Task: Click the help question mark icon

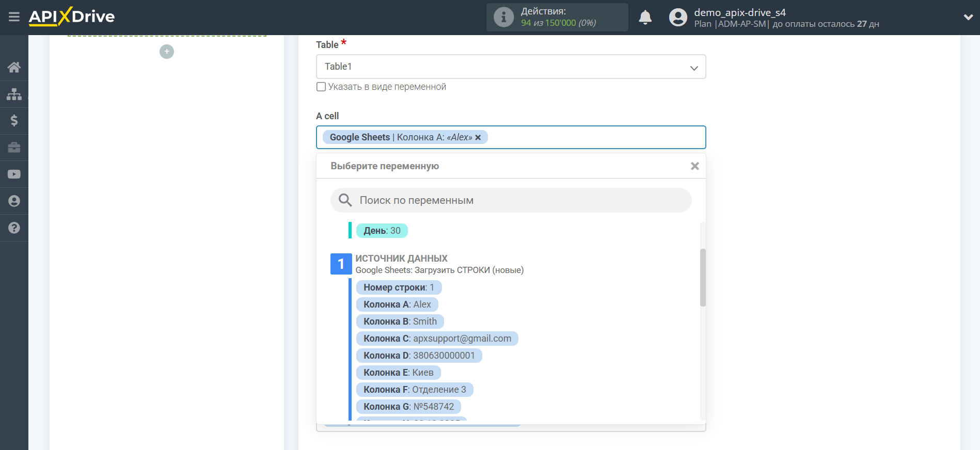Action: click(14, 228)
